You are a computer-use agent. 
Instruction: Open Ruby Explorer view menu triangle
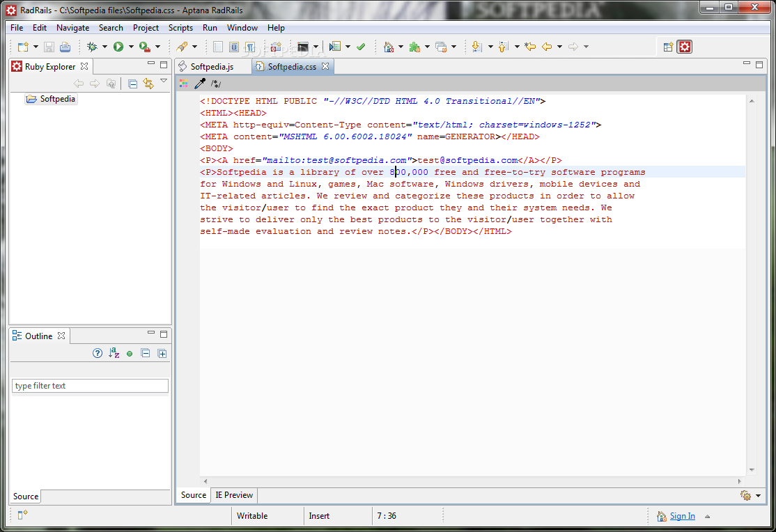(x=164, y=81)
